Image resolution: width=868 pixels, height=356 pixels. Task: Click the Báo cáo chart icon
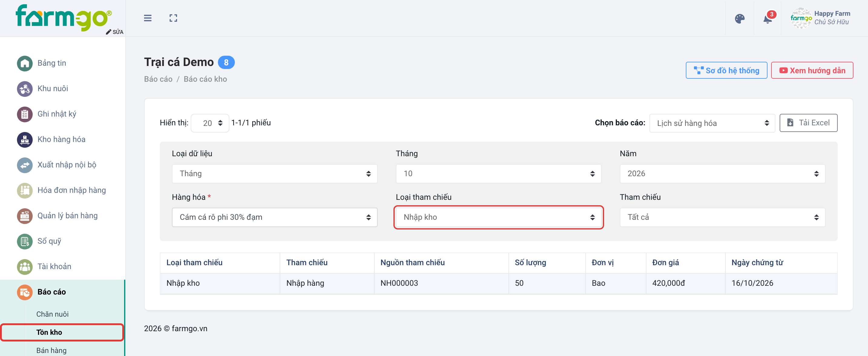pos(25,292)
